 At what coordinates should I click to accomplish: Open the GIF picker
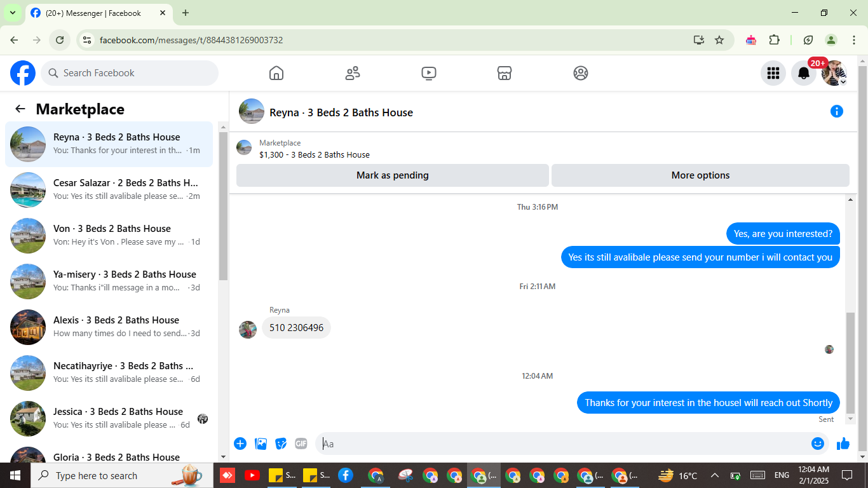pos(301,444)
